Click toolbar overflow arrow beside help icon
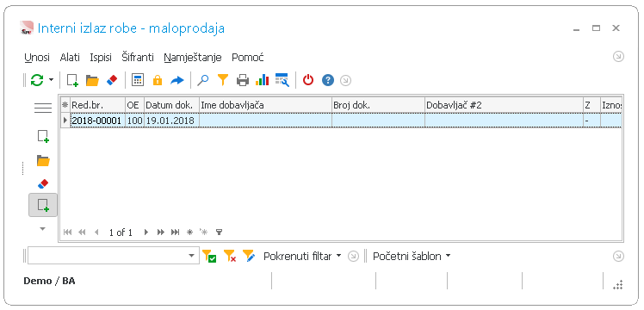Image resolution: width=644 pixels, height=310 pixels. coord(346,80)
